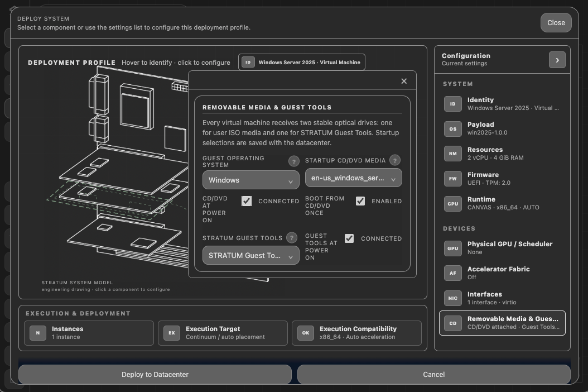Click the FW badge icon for Firmware

click(452, 179)
